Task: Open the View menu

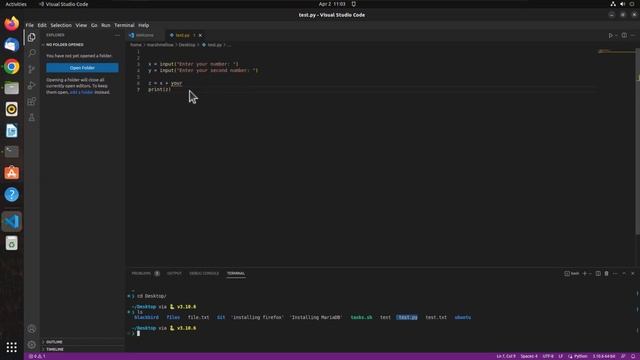Action: tap(81, 25)
